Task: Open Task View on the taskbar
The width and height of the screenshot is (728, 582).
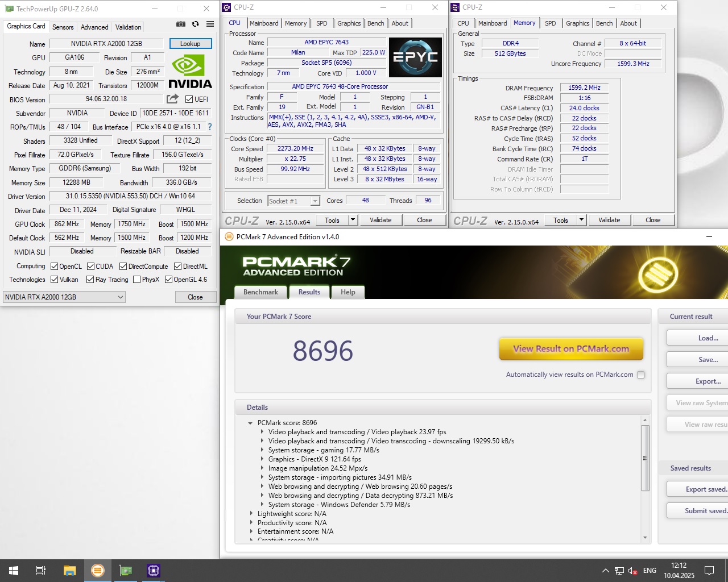Action: (41, 571)
